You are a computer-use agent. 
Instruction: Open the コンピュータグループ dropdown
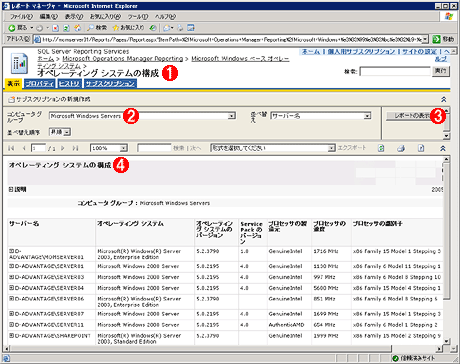pos(232,116)
